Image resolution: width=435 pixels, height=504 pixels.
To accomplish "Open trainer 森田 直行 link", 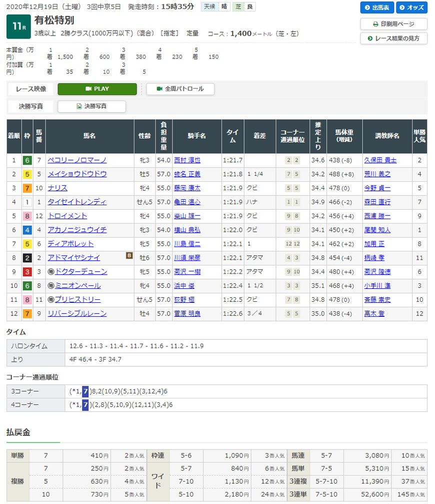I will point(377,202).
